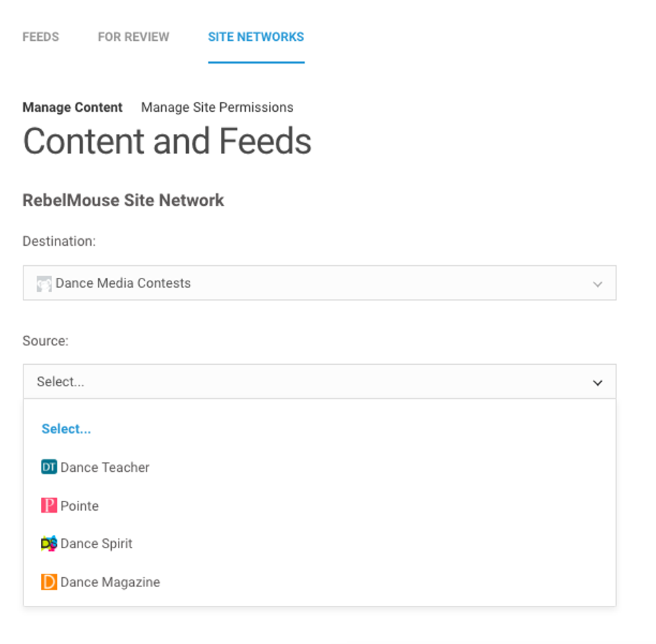The image size is (656, 644).
Task: Click the Source Select... combo box
Action: [308, 382]
